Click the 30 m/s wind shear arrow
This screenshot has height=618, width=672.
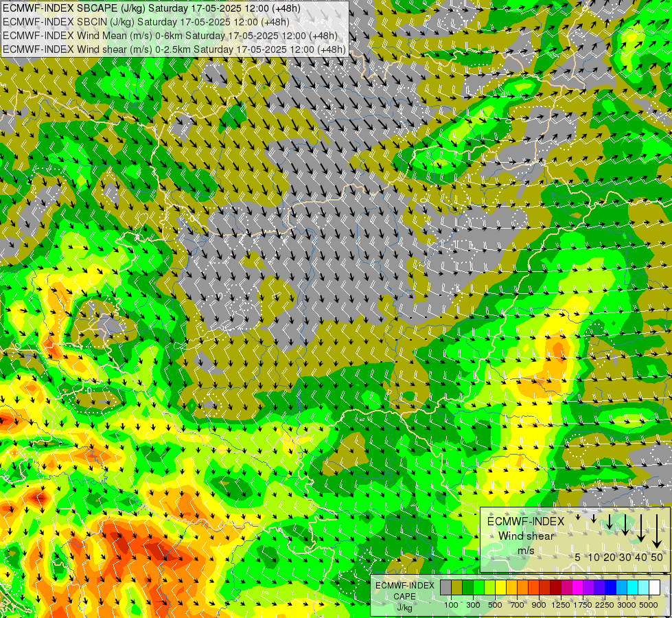coord(625,525)
